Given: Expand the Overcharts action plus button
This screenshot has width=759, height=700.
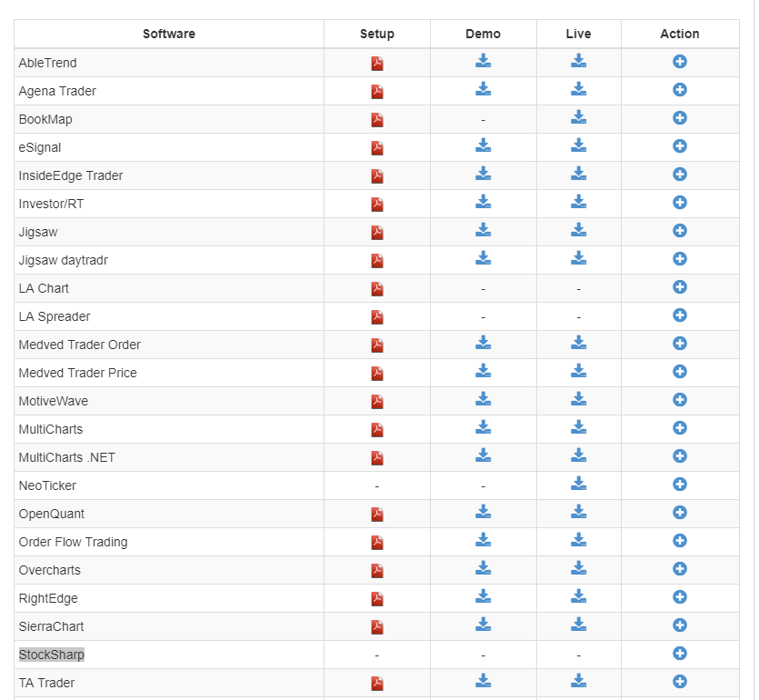Looking at the screenshot, I should pyautogui.click(x=679, y=569).
